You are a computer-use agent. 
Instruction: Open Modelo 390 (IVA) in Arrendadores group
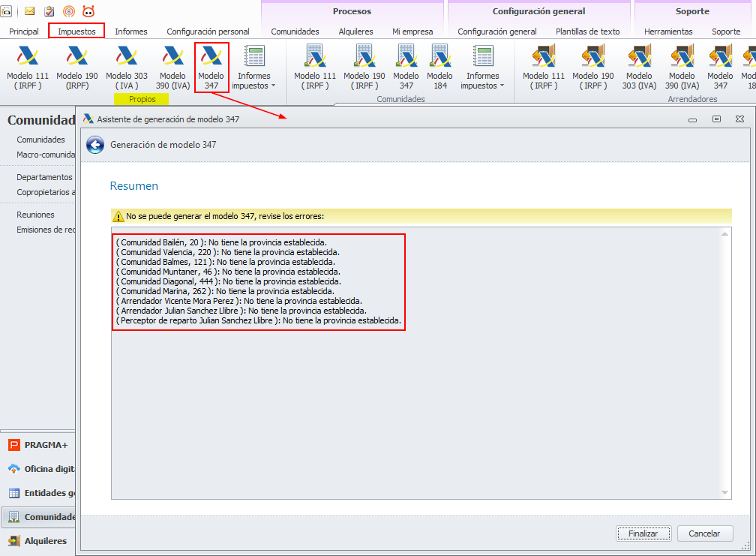point(682,67)
